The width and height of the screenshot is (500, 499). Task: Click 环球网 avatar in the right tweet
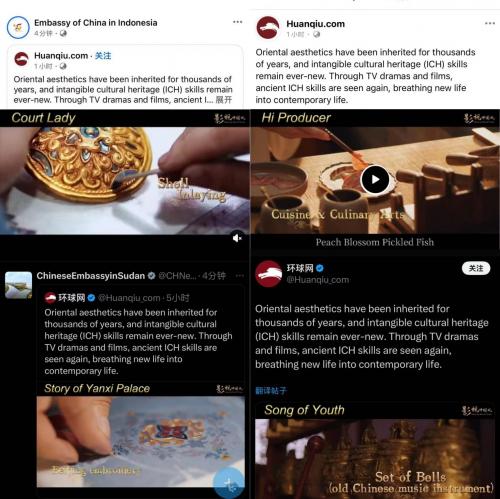(269, 274)
